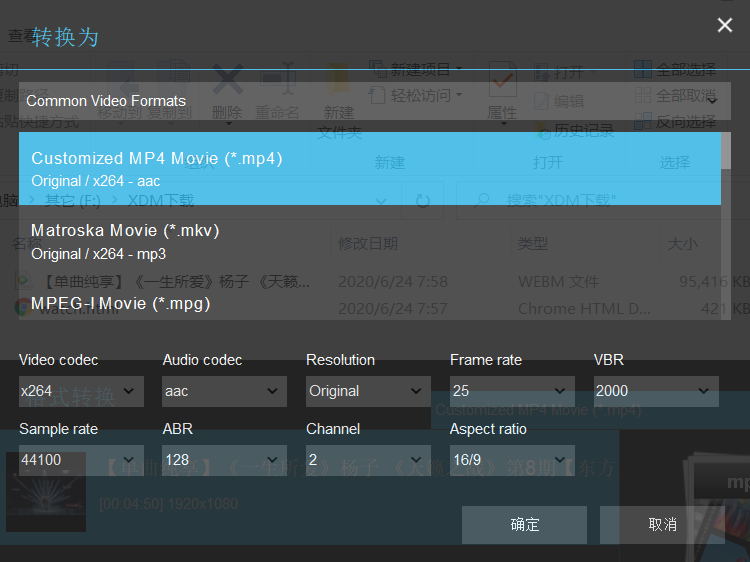Click the Explorer refresh button

coord(423,200)
